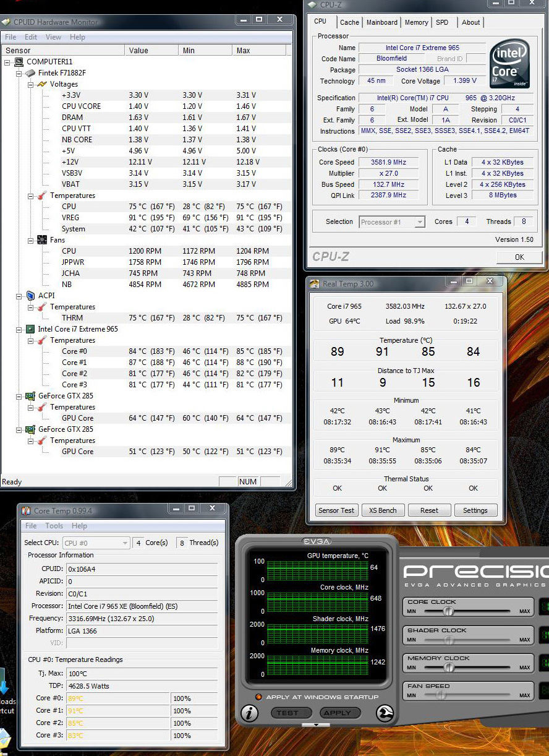Image resolution: width=549 pixels, height=756 pixels.
Task: Click the thermometer icon of Temperatures under Intel Core i7
Action: coord(42,340)
